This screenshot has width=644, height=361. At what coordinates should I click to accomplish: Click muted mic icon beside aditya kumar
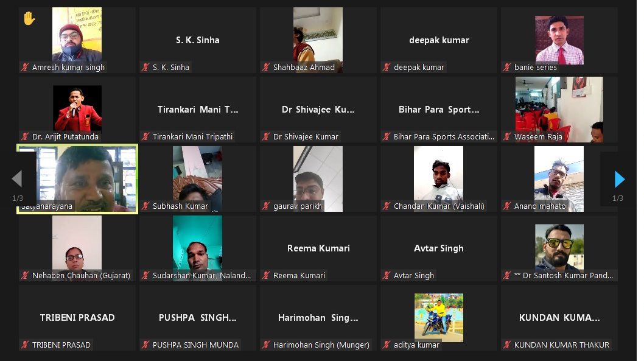pyautogui.click(x=387, y=345)
